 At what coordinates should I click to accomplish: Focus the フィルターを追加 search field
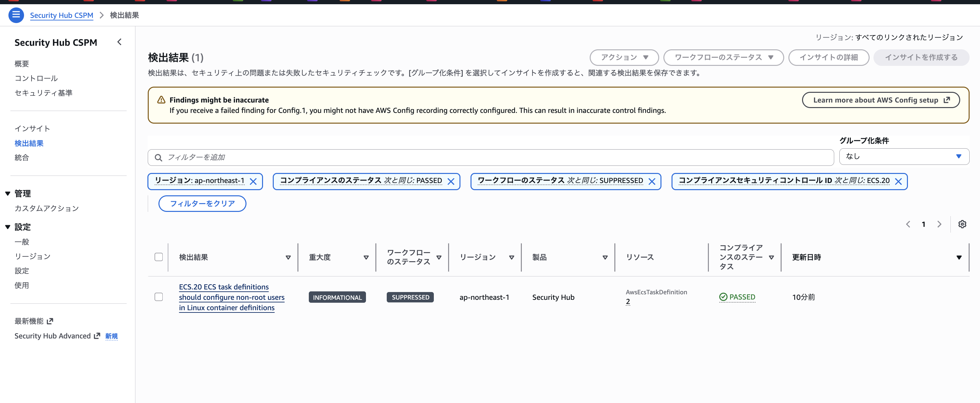tap(491, 157)
